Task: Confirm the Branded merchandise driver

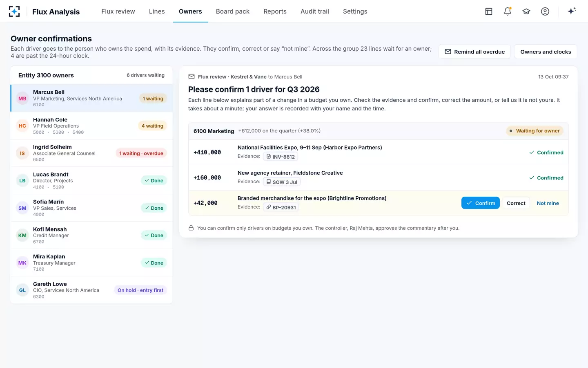Action: pyautogui.click(x=480, y=203)
